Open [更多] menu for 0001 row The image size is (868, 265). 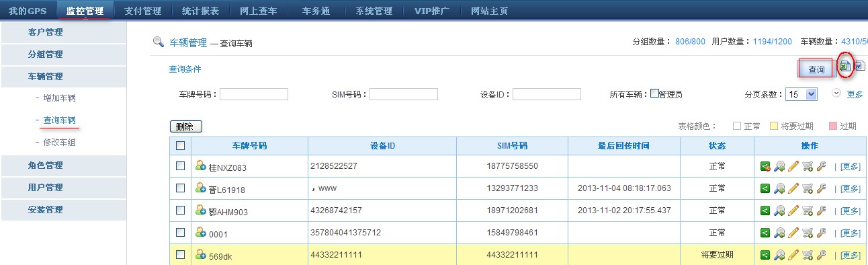[850, 233]
